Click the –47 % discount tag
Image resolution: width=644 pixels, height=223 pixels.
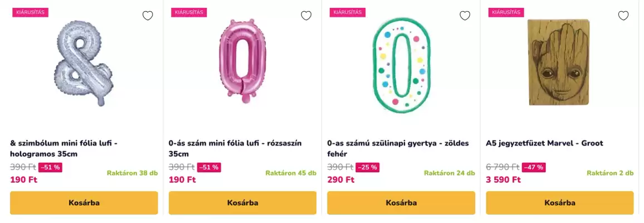[x=534, y=167]
